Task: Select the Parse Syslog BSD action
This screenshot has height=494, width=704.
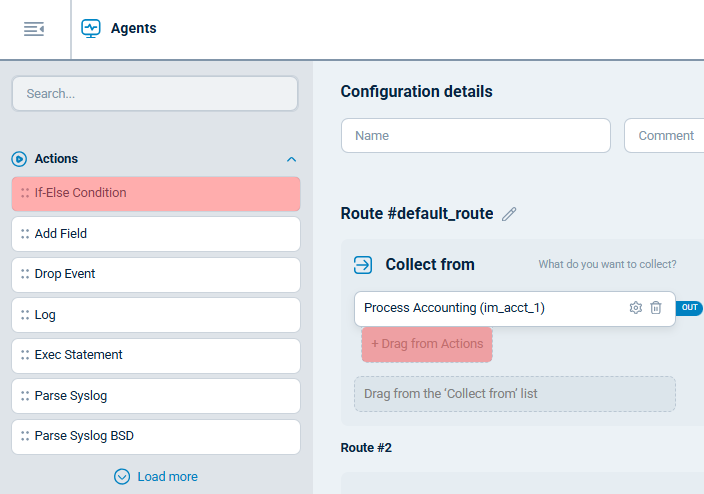Action: 156,436
